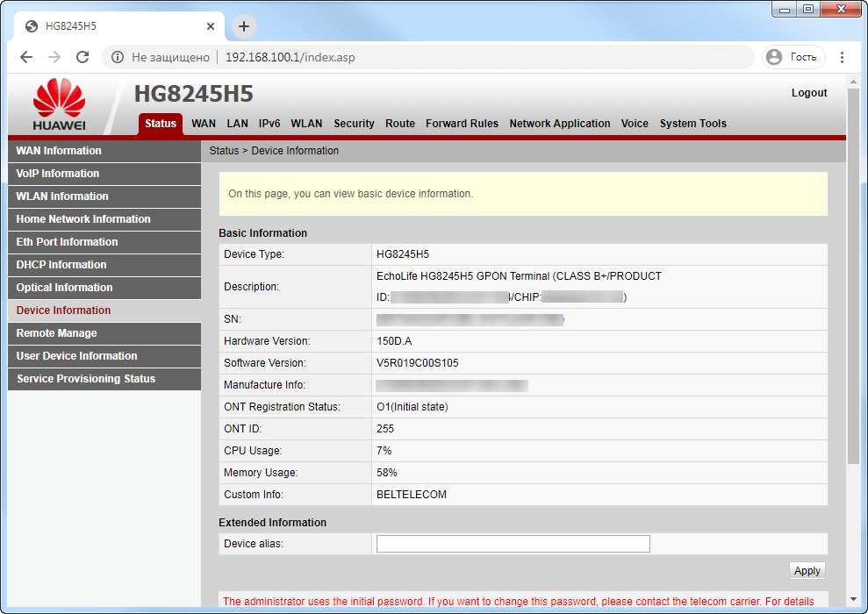Log out using the Logout link
Image resolution: width=868 pixels, height=614 pixels.
pyautogui.click(x=809, y=93)
